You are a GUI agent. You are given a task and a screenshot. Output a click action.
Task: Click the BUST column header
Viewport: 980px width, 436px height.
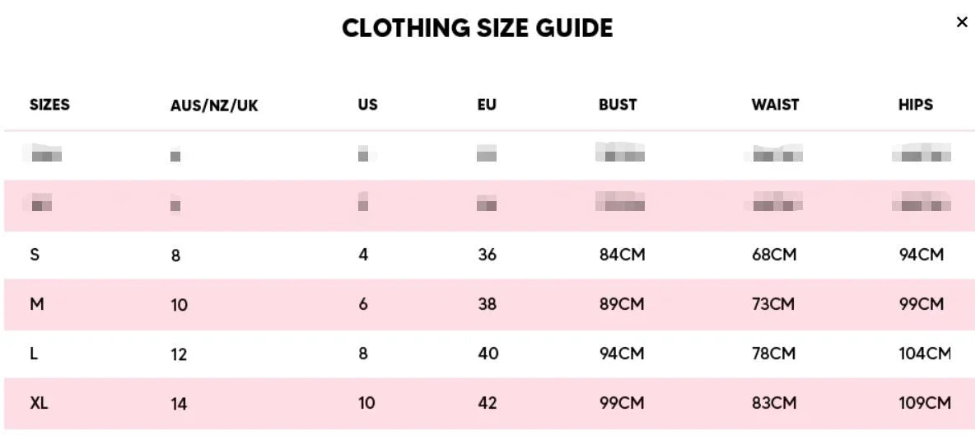(x=618, y=105)
